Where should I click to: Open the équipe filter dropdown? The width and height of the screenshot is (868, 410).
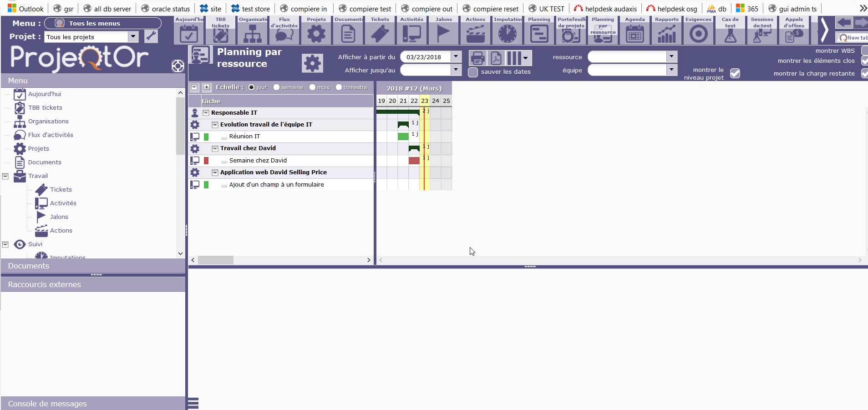pos(672,70)
